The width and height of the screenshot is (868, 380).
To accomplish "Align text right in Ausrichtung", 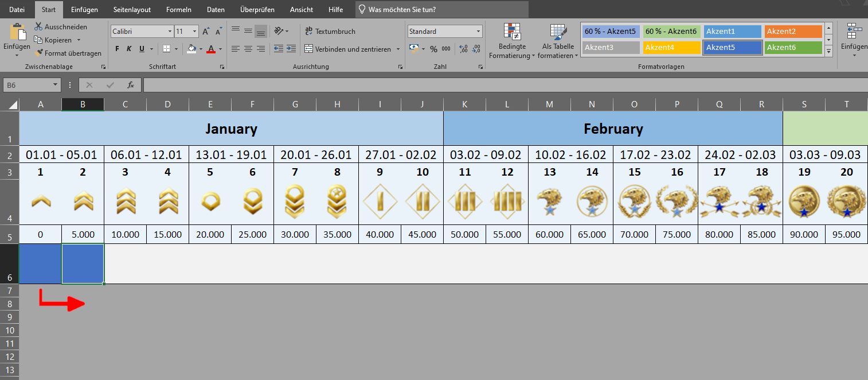I will [x=261, y=49].
